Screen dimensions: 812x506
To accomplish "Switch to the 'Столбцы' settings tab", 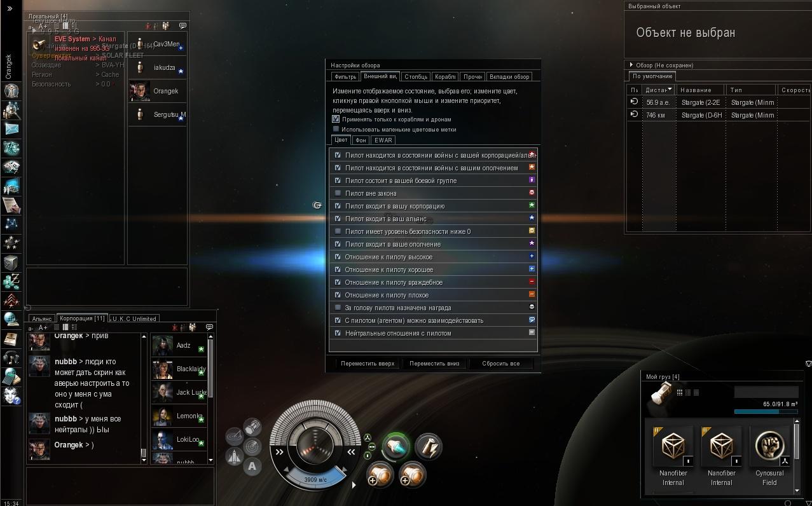I will coord(416,77).
